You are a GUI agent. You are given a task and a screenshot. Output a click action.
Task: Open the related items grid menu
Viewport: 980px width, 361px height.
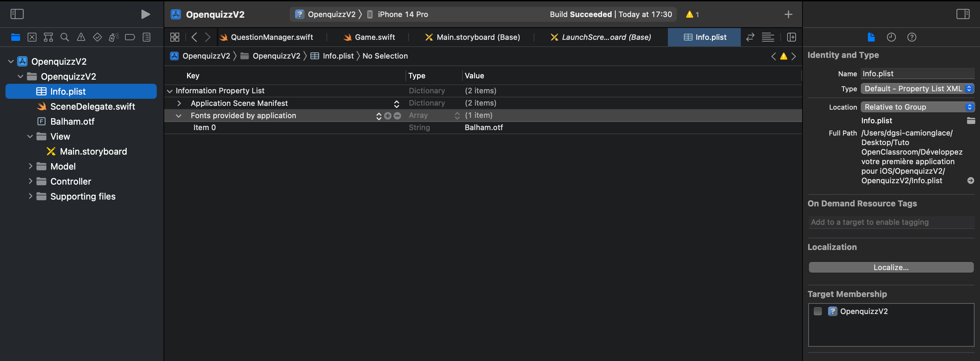coord(174,37)
